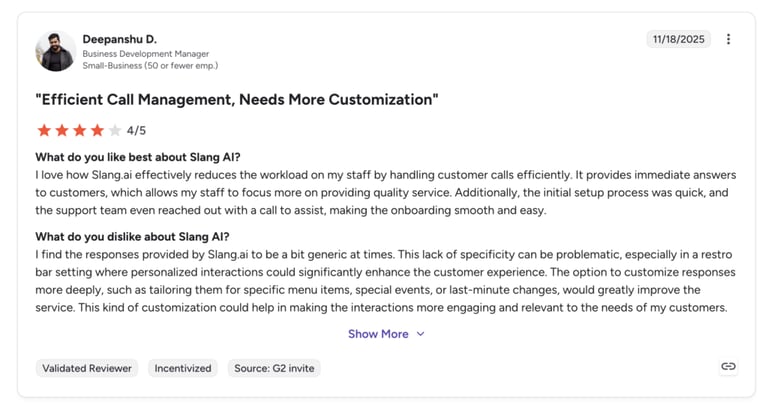The height and width of the screenshot is (409, 768).
Task: Click the Small-Business company size text
Action: pos(150,66)
